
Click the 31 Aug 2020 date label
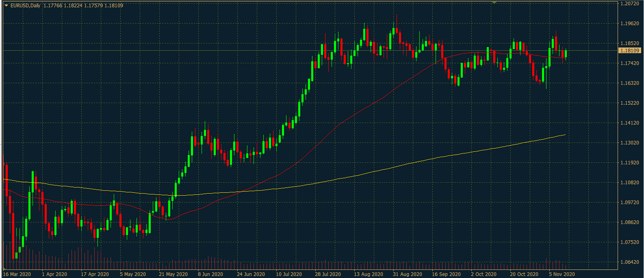408,274
